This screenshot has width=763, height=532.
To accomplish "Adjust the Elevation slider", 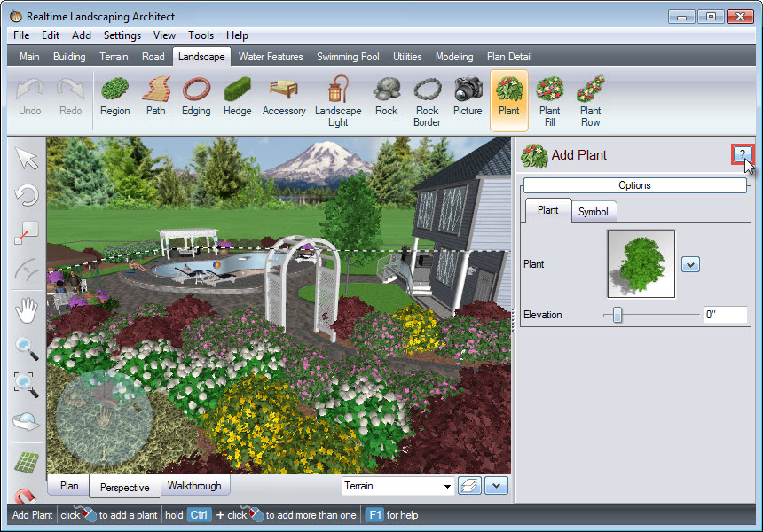I will pyautogui.click(x=618, y=315).
